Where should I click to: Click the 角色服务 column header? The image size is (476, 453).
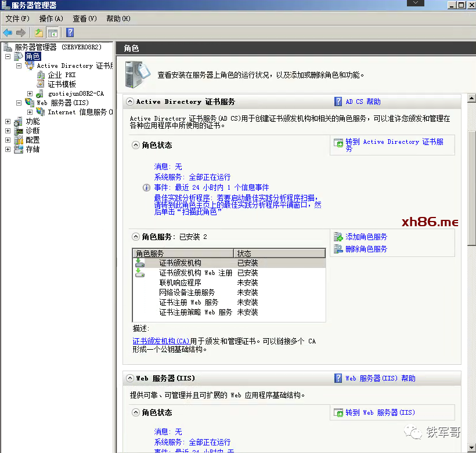(x=183, y=253)
